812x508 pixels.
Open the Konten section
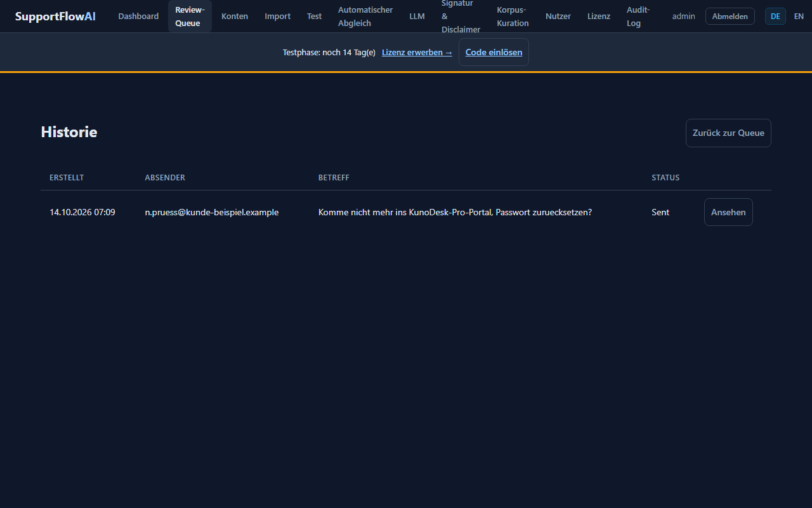tap(235, 17)
